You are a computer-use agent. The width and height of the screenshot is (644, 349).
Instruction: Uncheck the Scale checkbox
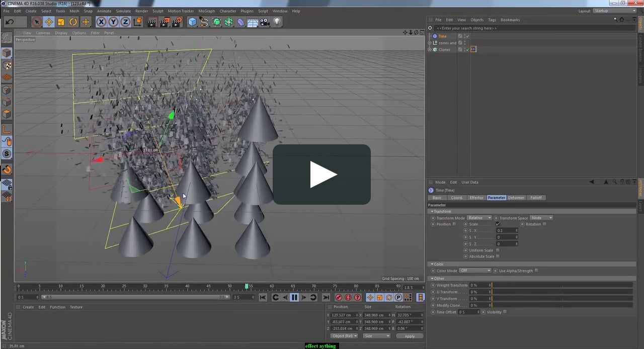click(x=498, y=224)
